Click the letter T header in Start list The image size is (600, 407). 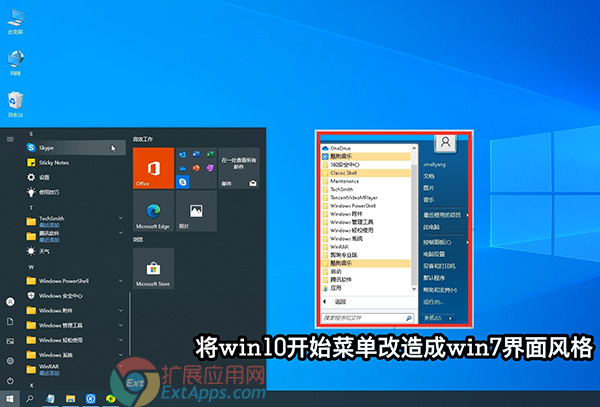(x=31, y=208)
